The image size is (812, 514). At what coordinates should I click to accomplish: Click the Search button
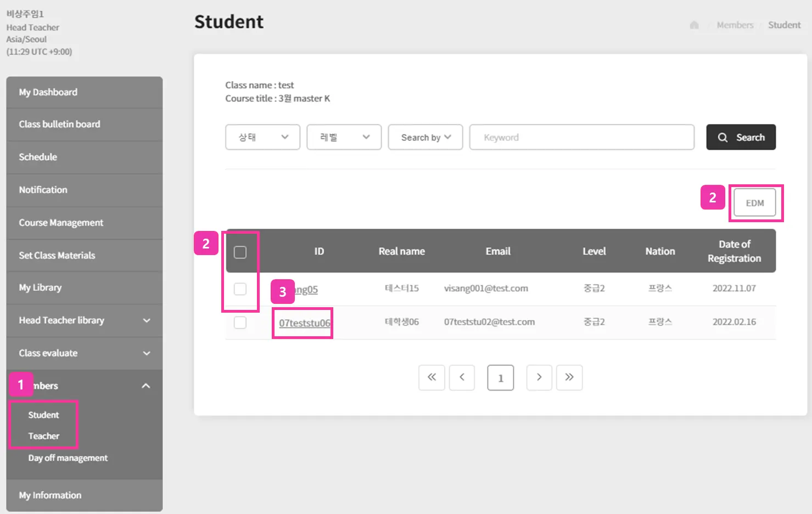tap(741, 137)
